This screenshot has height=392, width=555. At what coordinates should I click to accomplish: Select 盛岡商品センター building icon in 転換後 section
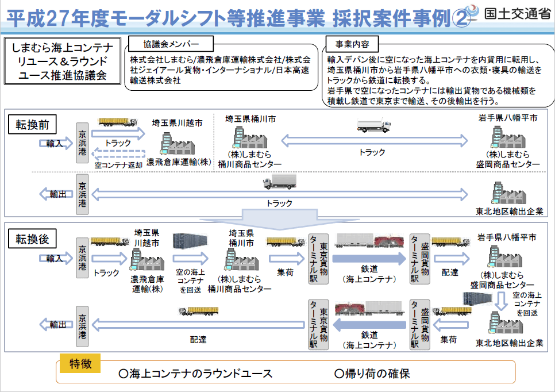pyautogui.click(x=506, y=257)
